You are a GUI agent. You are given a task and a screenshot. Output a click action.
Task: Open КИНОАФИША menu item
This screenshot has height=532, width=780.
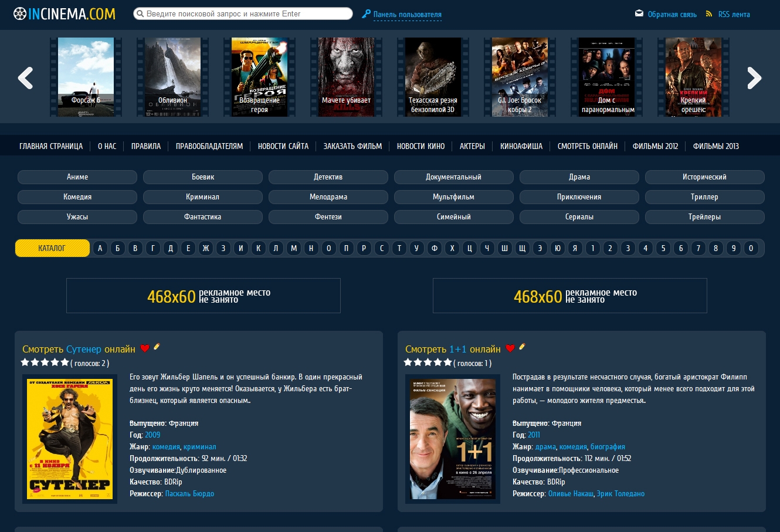[521, 147]
